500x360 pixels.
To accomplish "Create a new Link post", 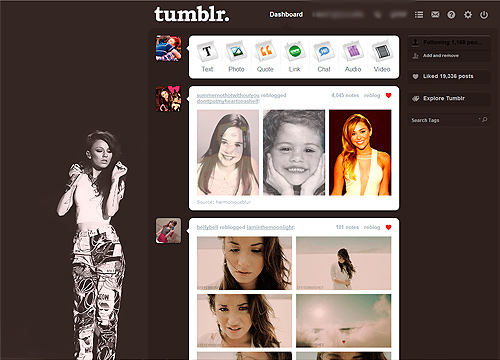I will coord(295,57).
